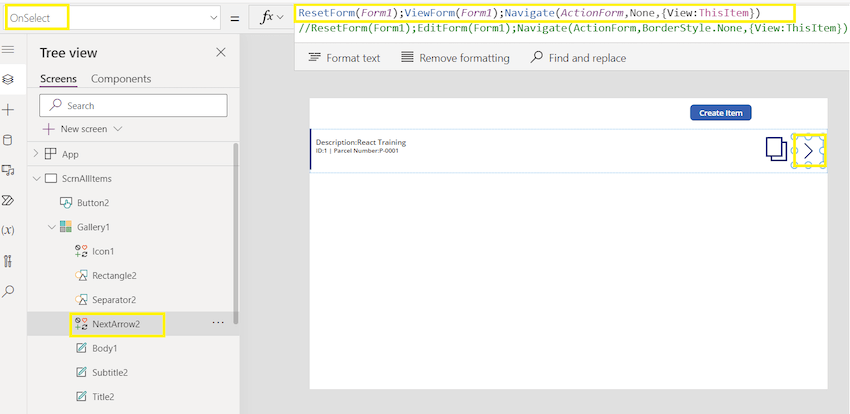
Task: Click the Button2 control icon in tree
Action: (66, 203)
